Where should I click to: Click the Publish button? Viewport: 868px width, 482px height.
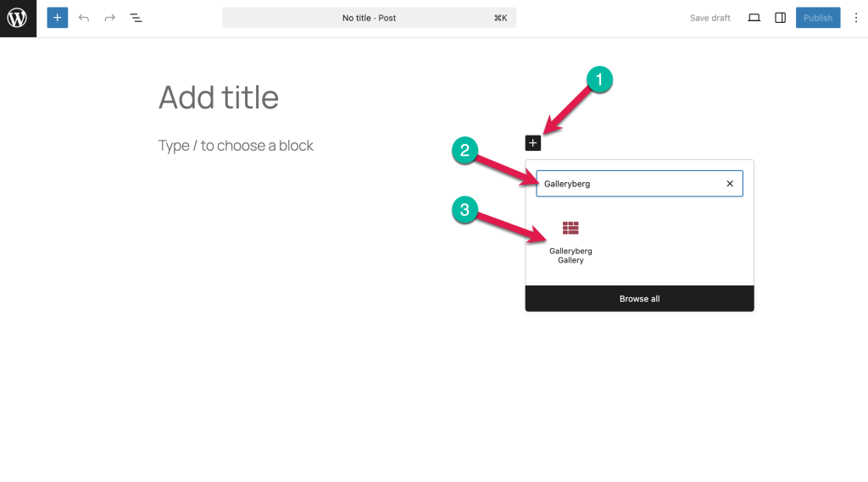818,18
